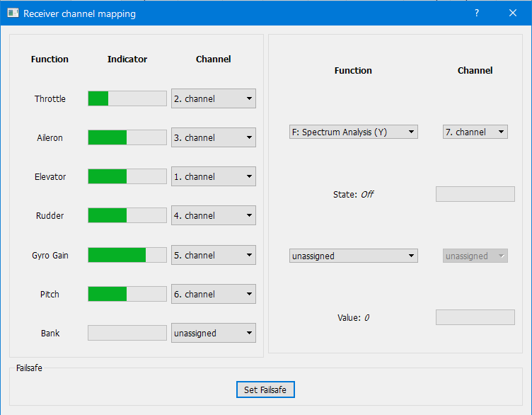This screenshot has width=532, height=415.
Task: Close the Receiver channel mapping window
Action: [513, 13]
